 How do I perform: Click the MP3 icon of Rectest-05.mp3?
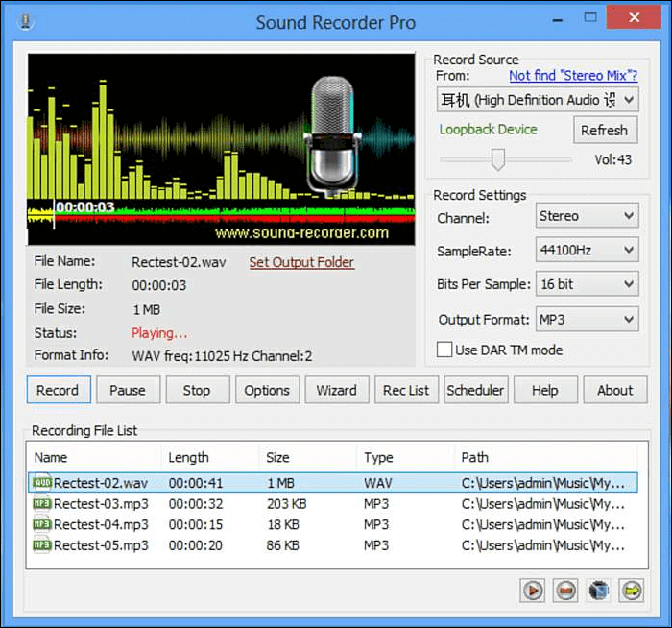pyautogui.click(x=42, y=545)
